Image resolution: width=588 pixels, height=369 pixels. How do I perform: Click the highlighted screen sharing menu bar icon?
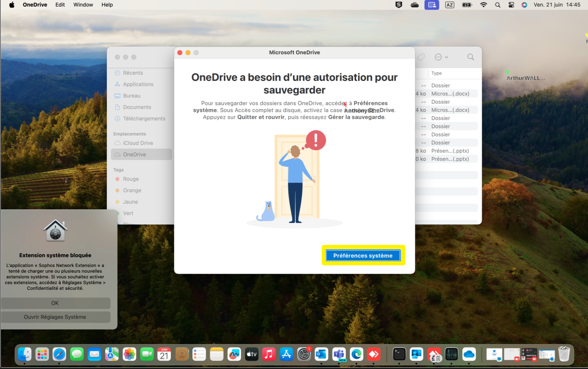coord(432,5)
